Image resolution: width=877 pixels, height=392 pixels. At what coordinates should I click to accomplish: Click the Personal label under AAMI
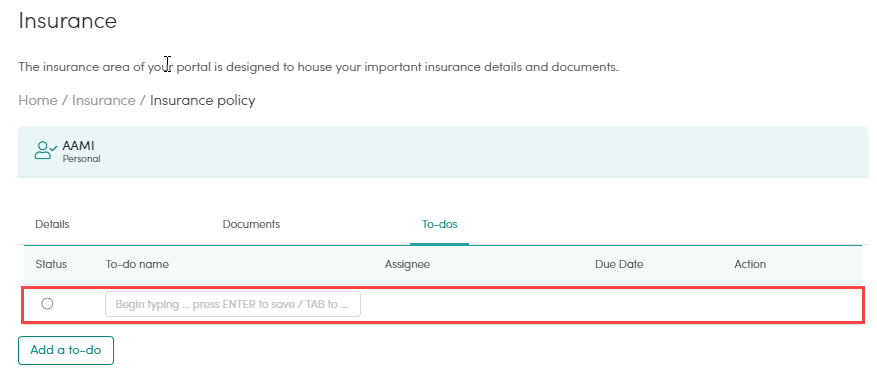point(82,159)
